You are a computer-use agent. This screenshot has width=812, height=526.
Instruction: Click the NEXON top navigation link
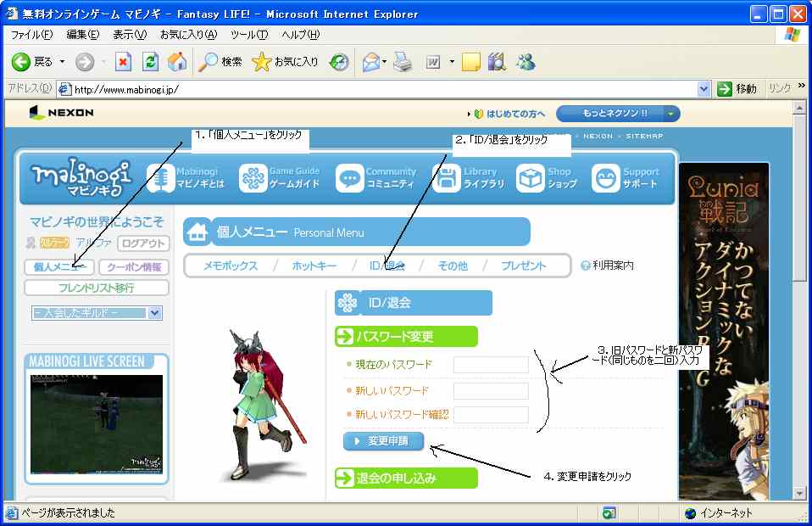click(x=598, y=136)
